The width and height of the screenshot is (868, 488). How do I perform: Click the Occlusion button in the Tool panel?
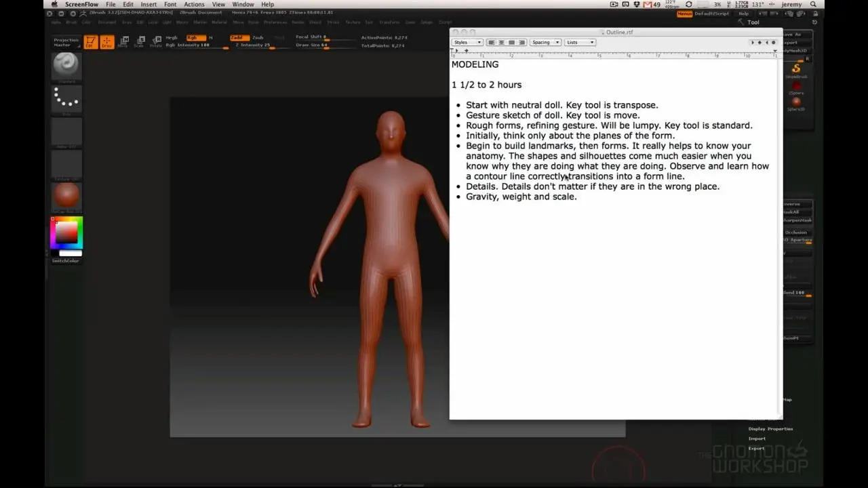[796, 232]
